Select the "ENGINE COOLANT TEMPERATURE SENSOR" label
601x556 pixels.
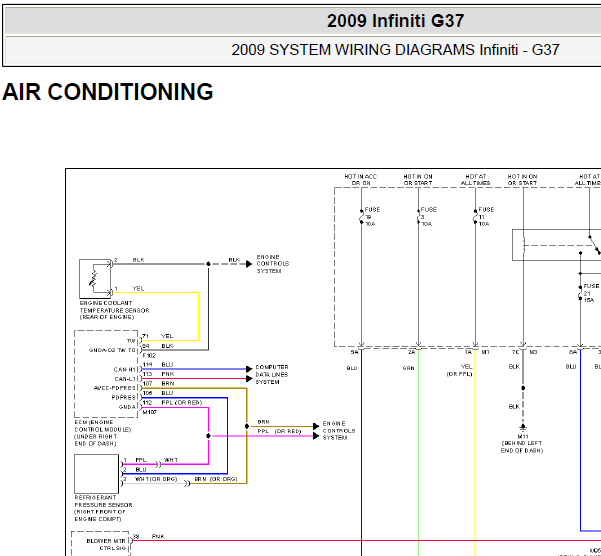point(114,310)
